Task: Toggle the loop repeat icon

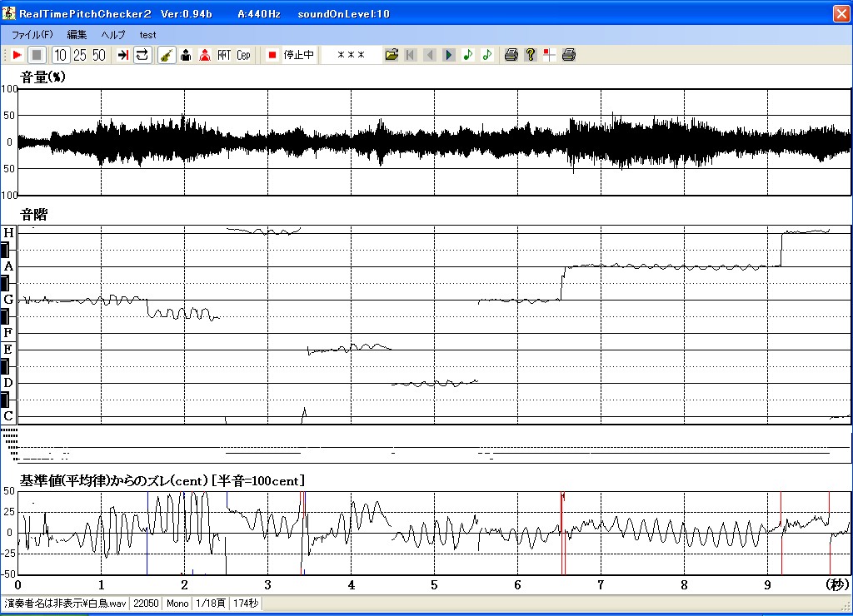Action: pos(142,55)
